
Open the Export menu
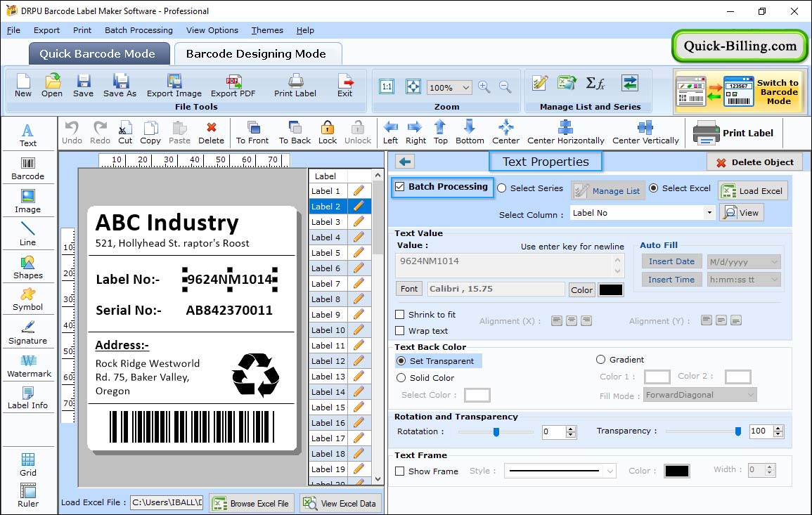coord(46,30)
